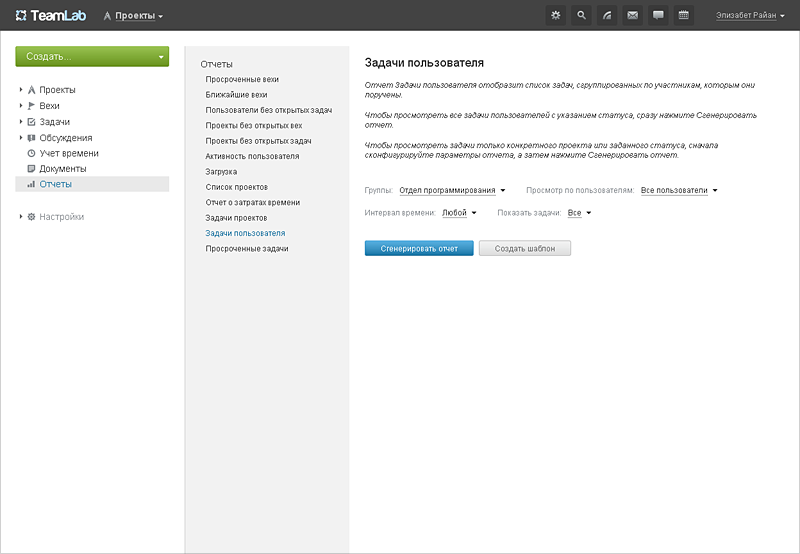Open Задачи in the sidebar
This screenshot has width=800, height=554.
(x=55, y=121)
